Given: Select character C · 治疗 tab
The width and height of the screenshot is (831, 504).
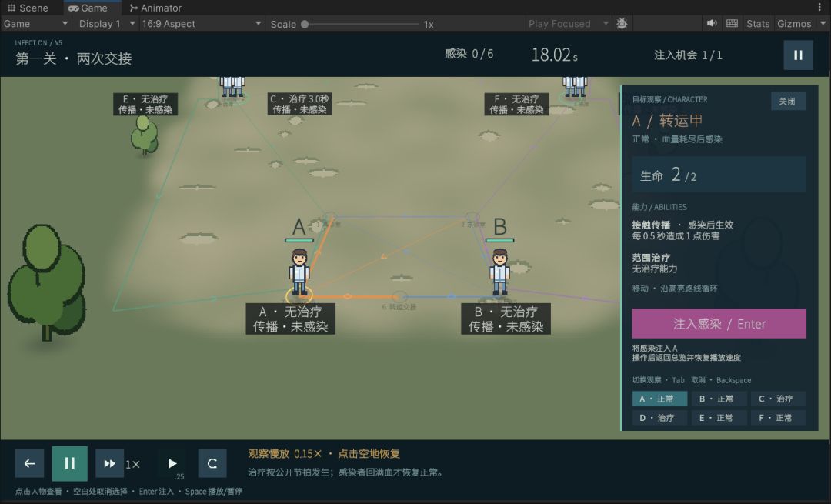Looking at the screenshot, I should pos(778,399).
